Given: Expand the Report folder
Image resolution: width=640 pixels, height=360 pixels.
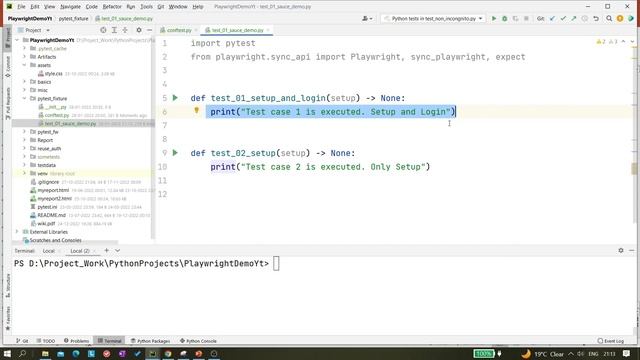Looking at the screenshot, I should click(x=24, y=140).
